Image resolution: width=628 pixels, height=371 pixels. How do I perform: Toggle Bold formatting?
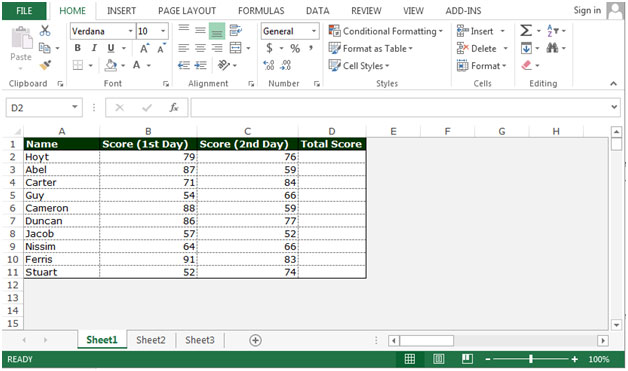[x=78, y=48]
